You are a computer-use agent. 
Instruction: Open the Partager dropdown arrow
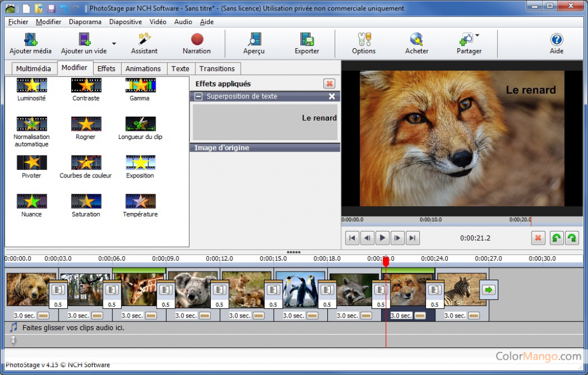pos(477,36)
